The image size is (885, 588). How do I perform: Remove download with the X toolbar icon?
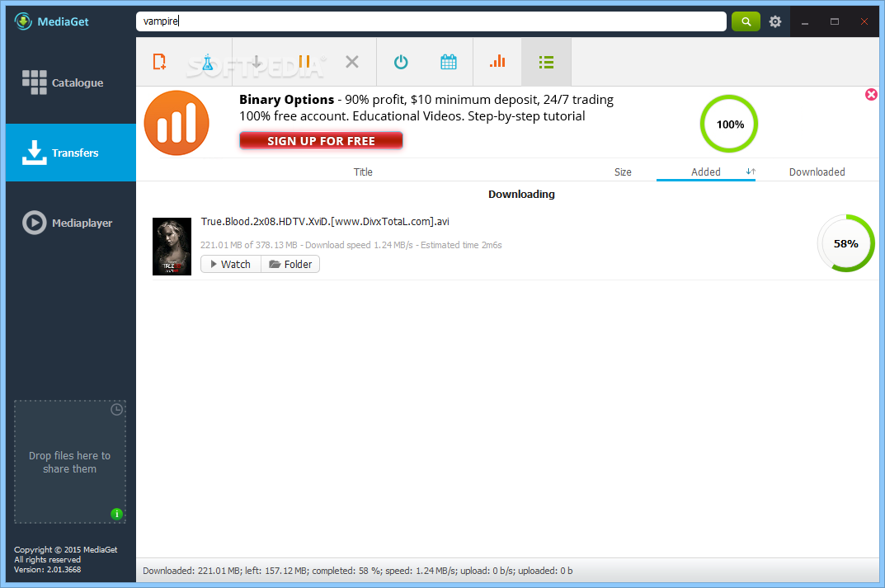point(352,62)
